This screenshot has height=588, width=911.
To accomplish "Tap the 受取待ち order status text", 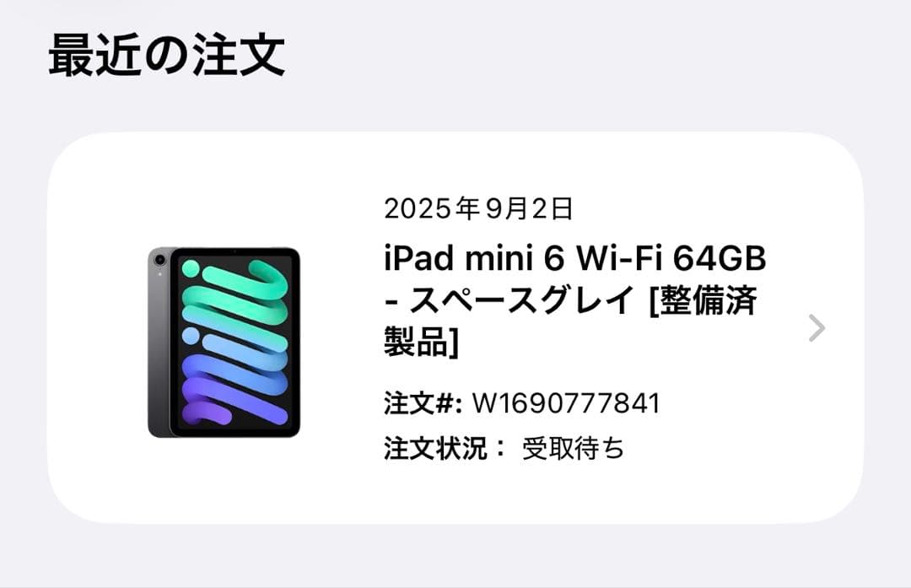I will coord(573,448).
